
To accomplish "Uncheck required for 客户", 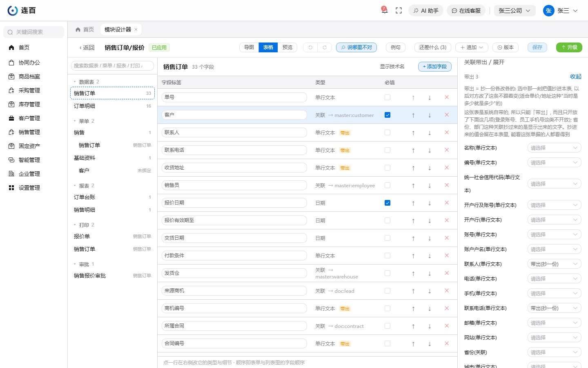I will pyautogui.click(x=388, y=115).
